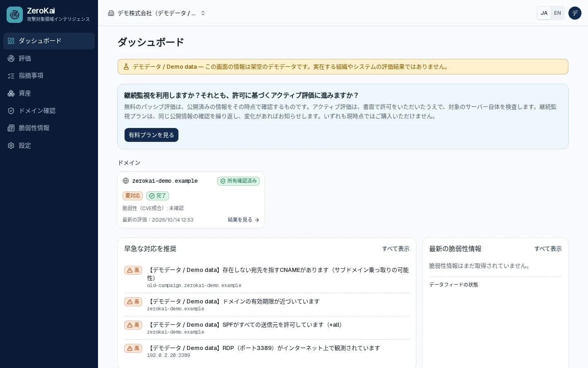Click the ドメイン確認 shield icon
Viewport: 588px width, 368px height.
(x=11, y=111)
